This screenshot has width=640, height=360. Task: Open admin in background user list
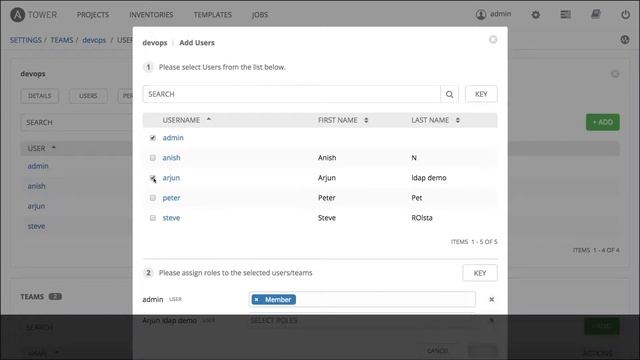(x=38, y=166)
